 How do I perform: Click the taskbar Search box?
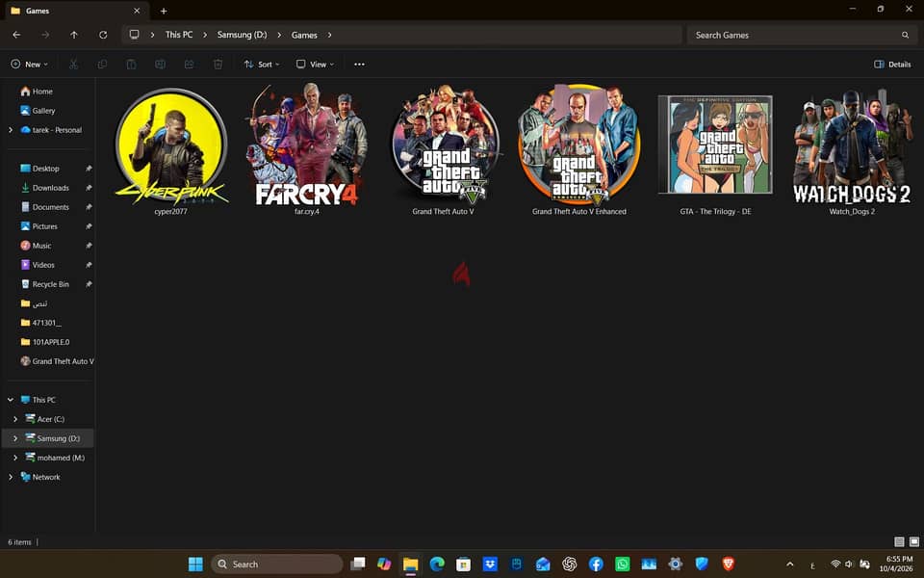coord(277,564)
